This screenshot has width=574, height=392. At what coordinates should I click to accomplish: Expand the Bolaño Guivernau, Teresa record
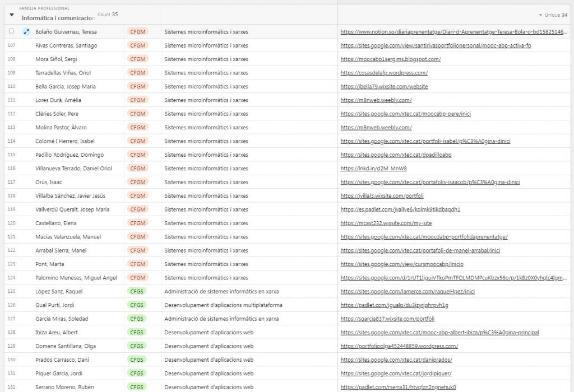(x=26, y=32)
